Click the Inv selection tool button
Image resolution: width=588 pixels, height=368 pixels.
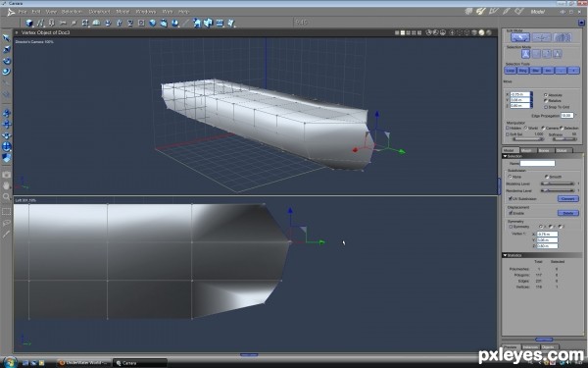tap(548, 71)
